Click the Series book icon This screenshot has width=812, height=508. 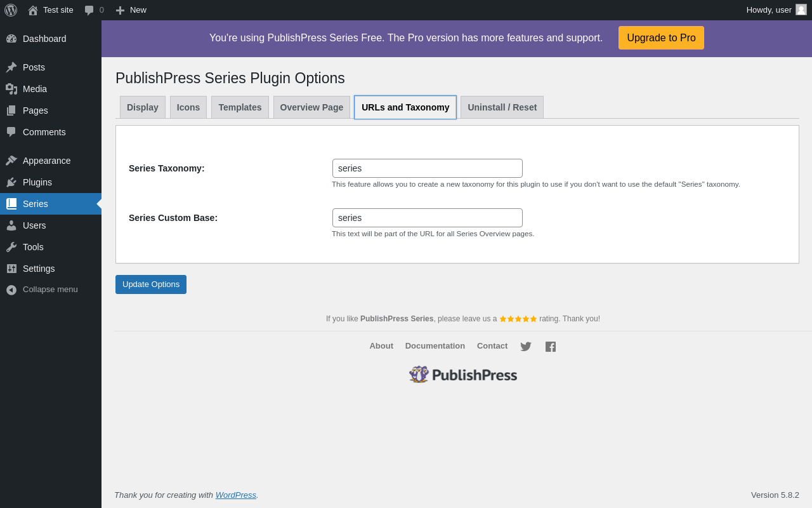pos(11,204)
